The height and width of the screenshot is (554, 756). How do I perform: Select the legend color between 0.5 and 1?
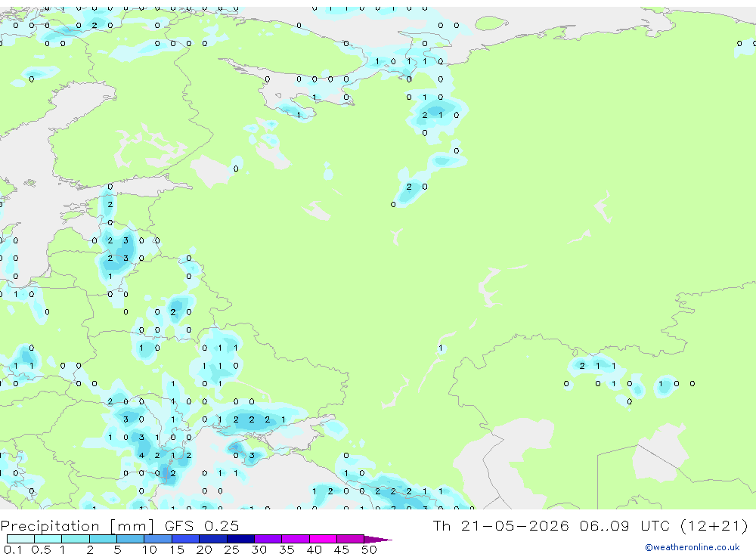point(48,539)
